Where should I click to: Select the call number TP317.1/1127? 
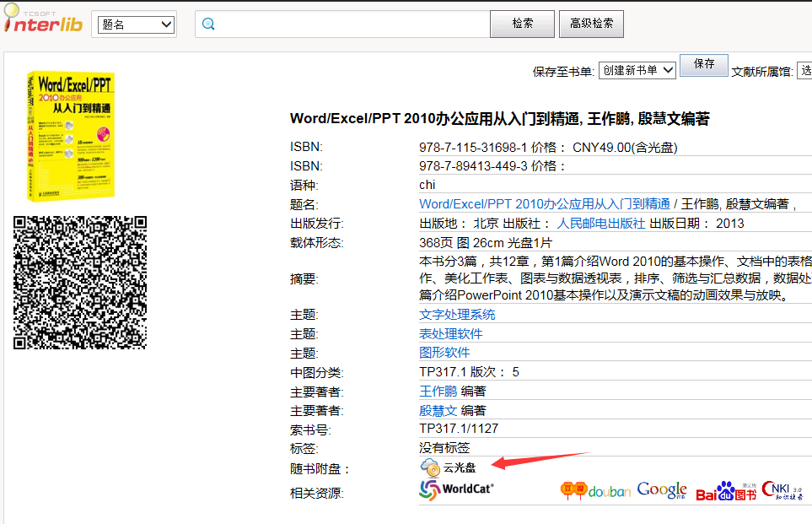(459, 429)
